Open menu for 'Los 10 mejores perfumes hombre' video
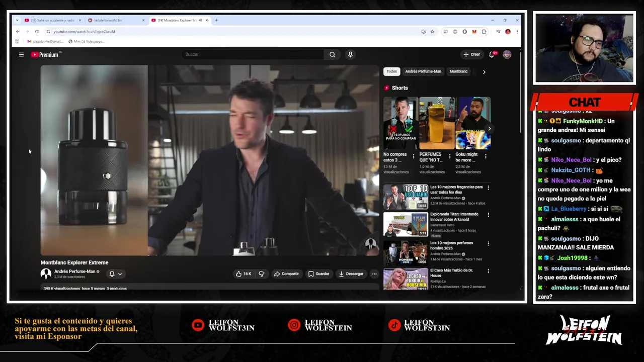 pyautogui.click(x=488, y=244)
